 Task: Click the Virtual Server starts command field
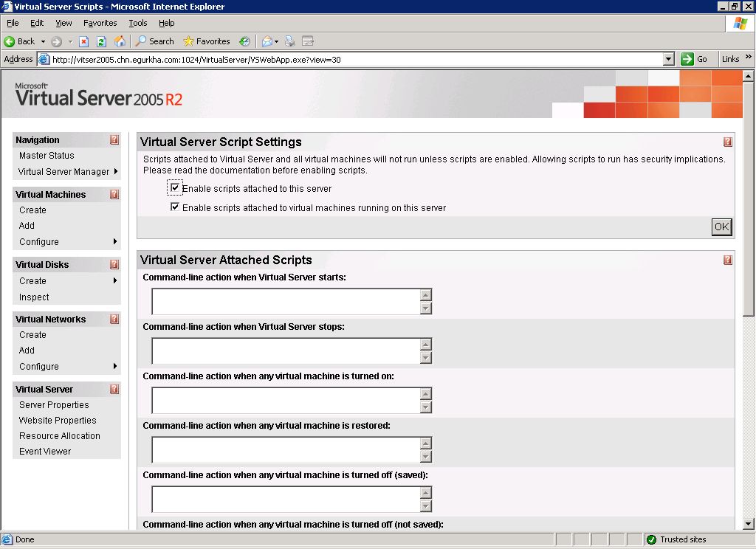click(286, 302)
